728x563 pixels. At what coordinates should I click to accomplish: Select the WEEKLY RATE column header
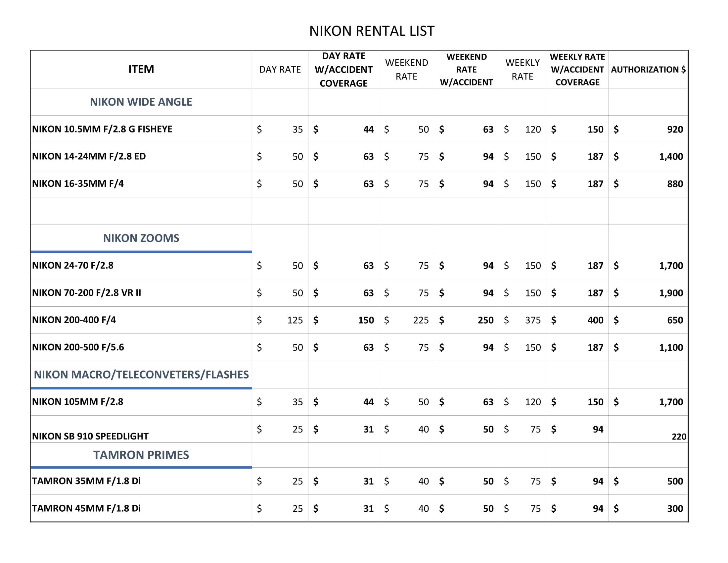coord(522,69)
